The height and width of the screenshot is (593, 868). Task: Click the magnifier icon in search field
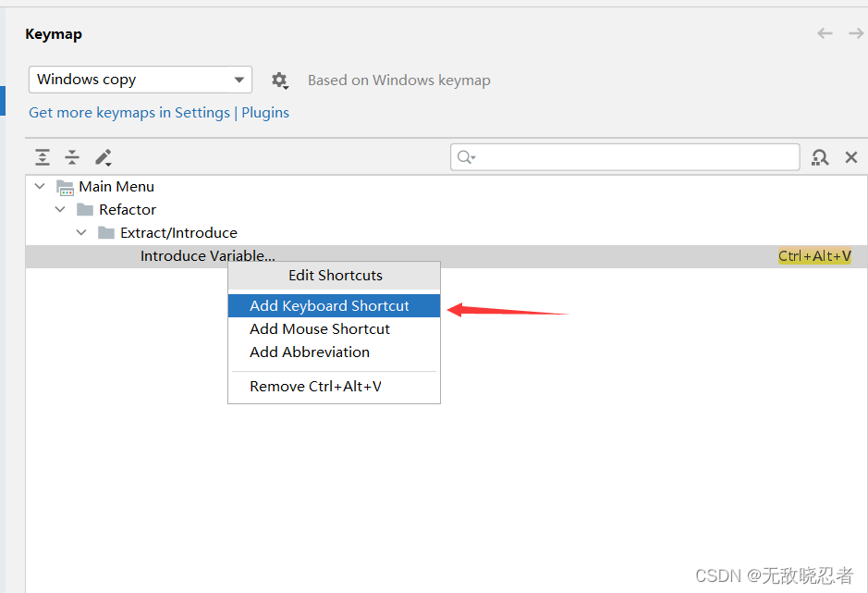point(466,157)
